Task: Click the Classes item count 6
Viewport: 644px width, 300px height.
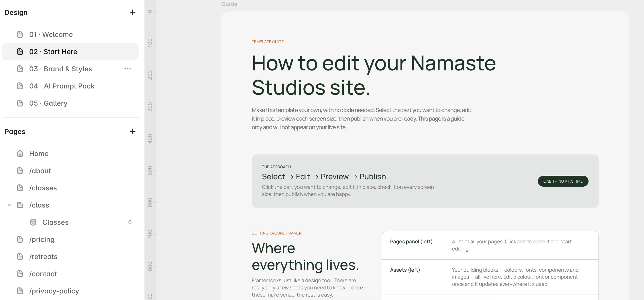Action: click(x=130, y=222)
